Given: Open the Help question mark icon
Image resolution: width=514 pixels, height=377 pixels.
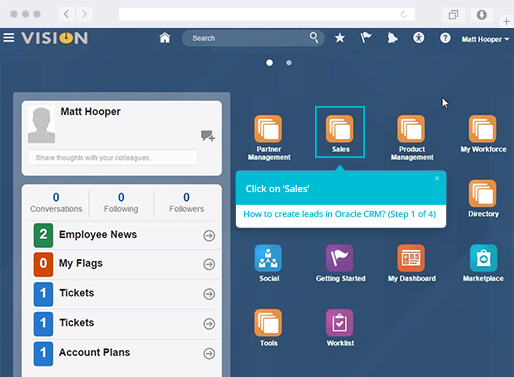Looking at the screenshot, I should [x=445, y=38].
